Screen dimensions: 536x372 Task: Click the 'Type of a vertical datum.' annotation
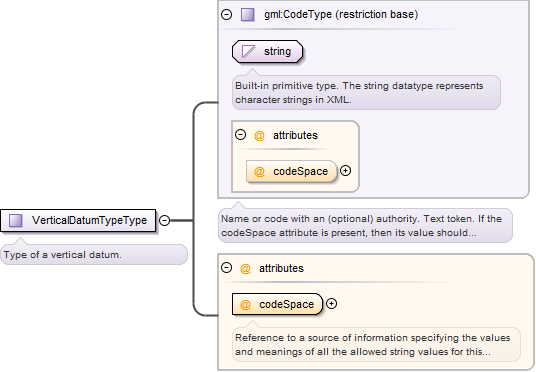(94, 255)
